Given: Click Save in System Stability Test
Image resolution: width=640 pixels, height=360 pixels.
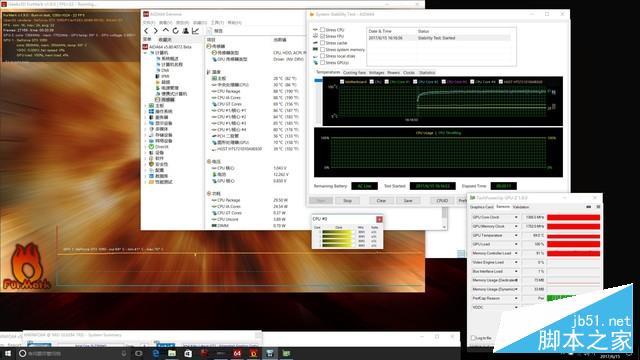Looking at the screenshot, I should (408, 200).
